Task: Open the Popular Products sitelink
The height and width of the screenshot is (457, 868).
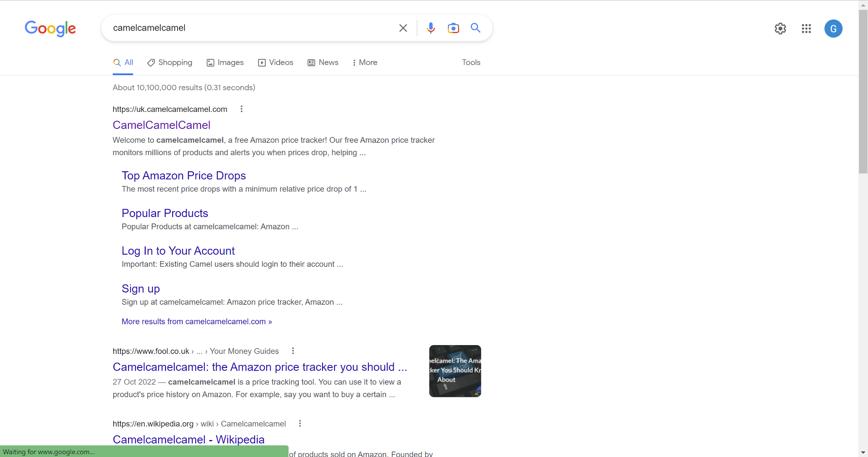Action: pyautogui.click(x=165, y=213)
